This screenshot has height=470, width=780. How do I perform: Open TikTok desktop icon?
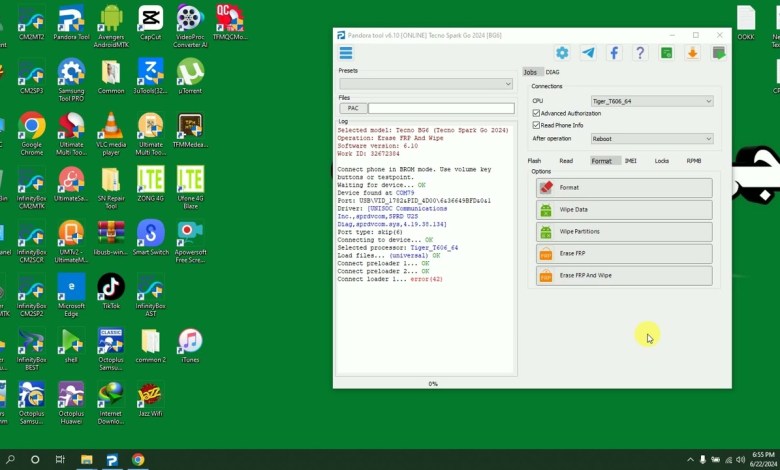tap(111, 291)
